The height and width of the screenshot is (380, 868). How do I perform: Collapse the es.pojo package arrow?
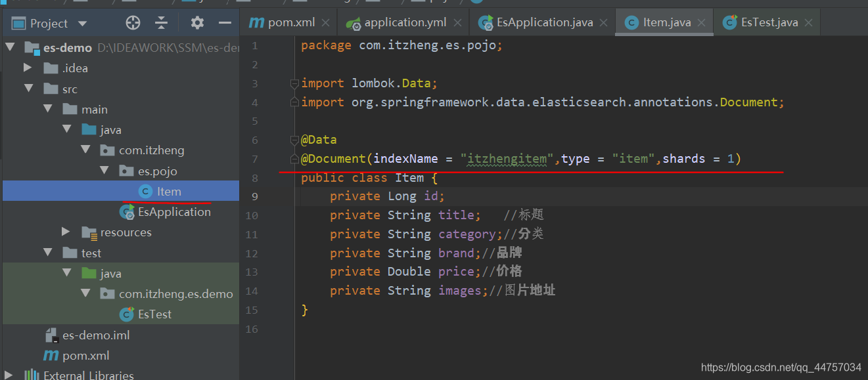tap(104, 171)
